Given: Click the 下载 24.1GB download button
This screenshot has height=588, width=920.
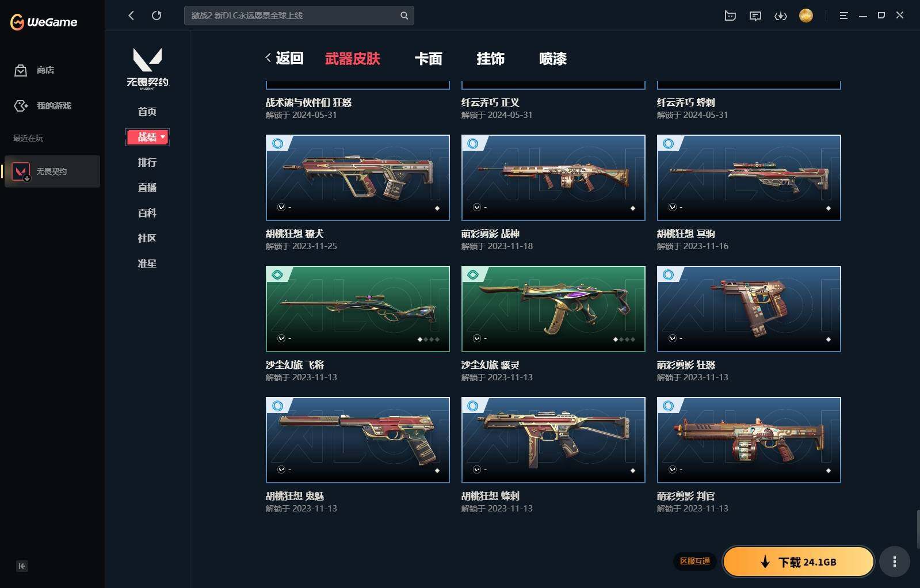Looking at the screenshot, I should (x=799, y=562).
